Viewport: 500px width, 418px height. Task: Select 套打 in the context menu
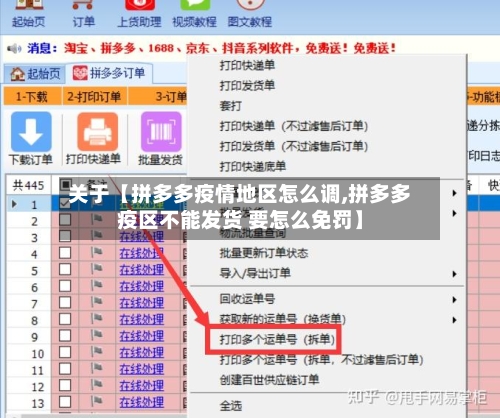click(x=230, y=106)
